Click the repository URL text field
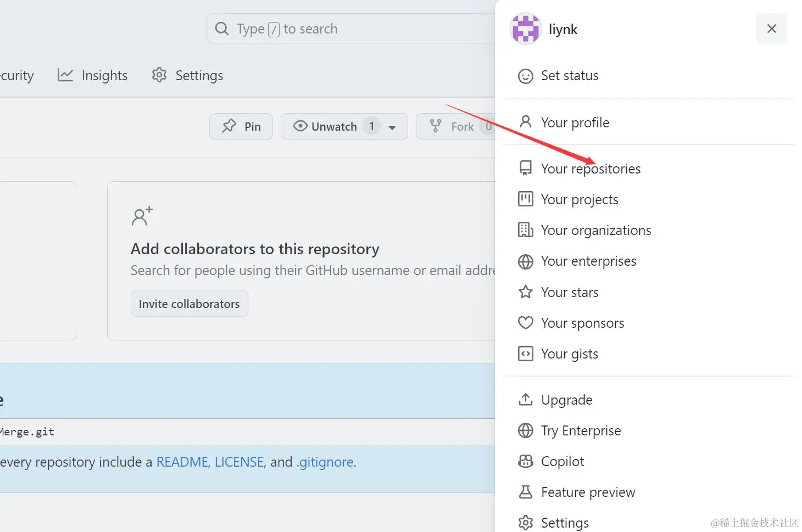The image size is (802, 532). pyautogui.click(x=247, y=432)
